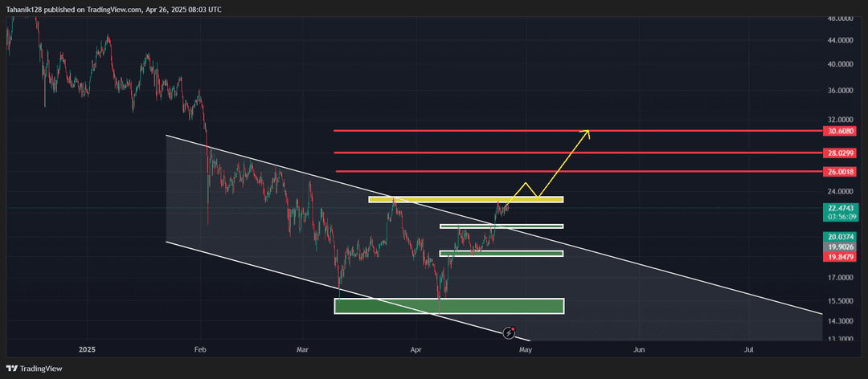Select the red 30.6080 price label
Image resolution: width=868 pixels, height=379 pixels.
coord(840,131)
